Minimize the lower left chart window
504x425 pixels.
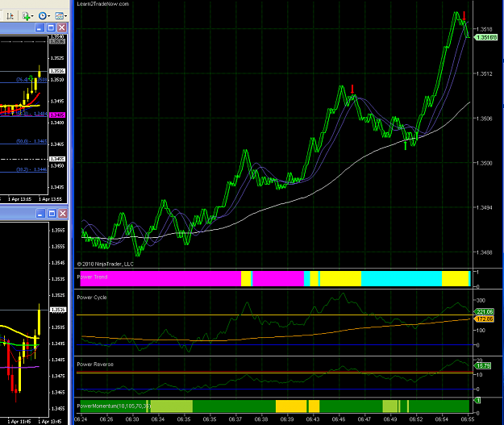(x=40, y=214)
